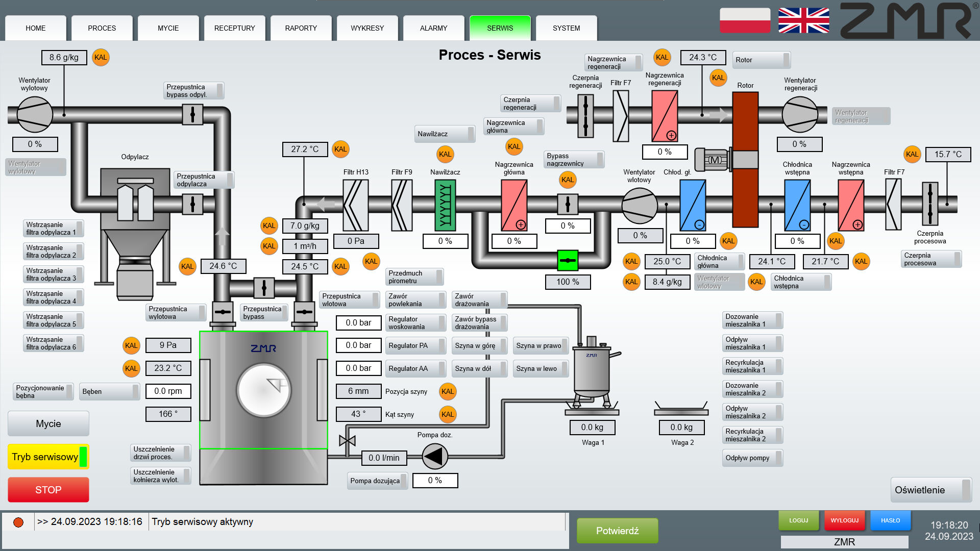Screen dimensions: 980x551
Task: Switch to the RECEPTURY tab
Action: pyautogui.click(x=234, y=28)
